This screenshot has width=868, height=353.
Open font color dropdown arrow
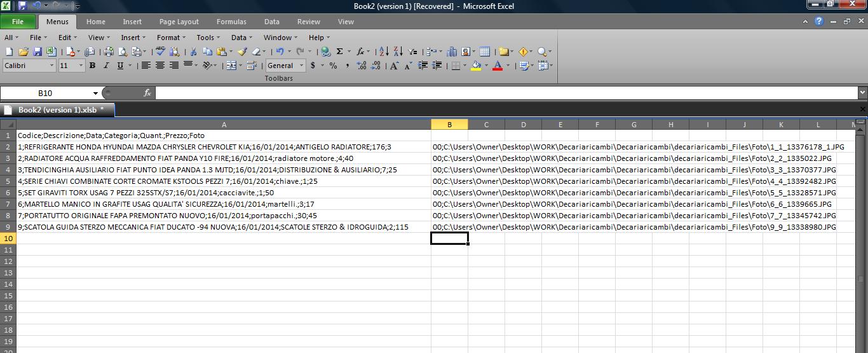click(x=508, y=66)
